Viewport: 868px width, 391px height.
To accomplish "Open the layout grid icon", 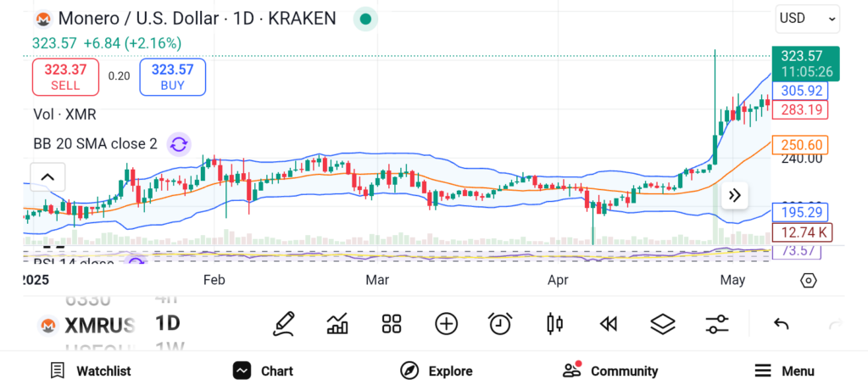I will click(391, 323).
